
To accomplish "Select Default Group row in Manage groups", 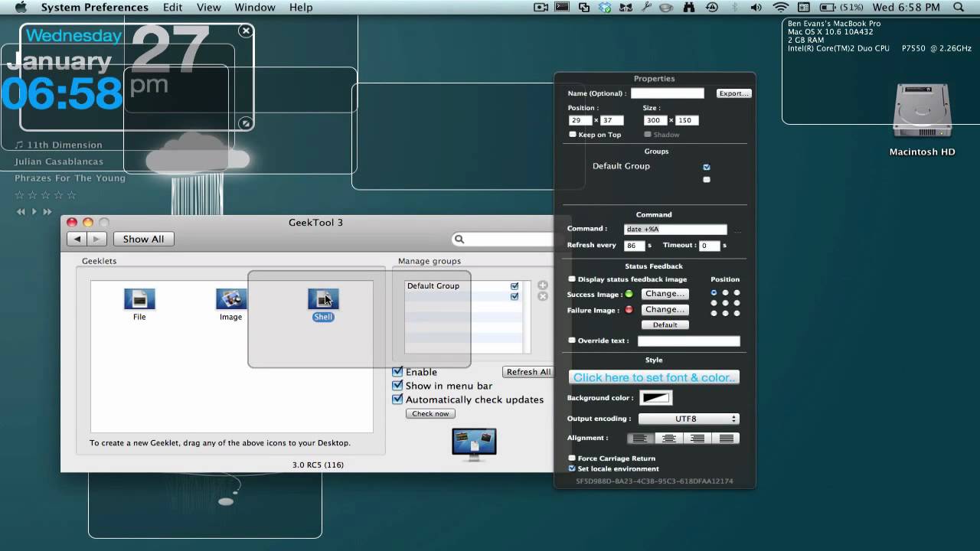I will (x=464, y=285).
